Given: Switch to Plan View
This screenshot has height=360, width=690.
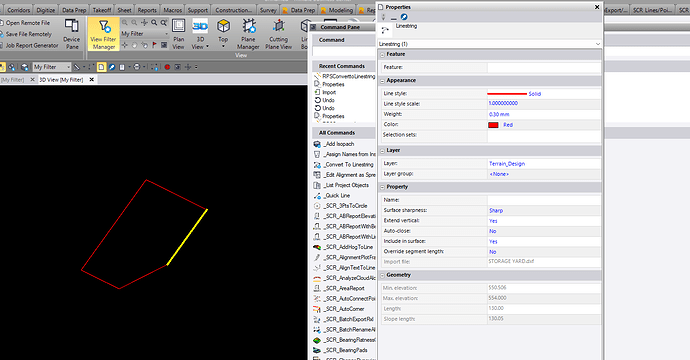Looking at the screenshot, I should (x=178, y=34).
